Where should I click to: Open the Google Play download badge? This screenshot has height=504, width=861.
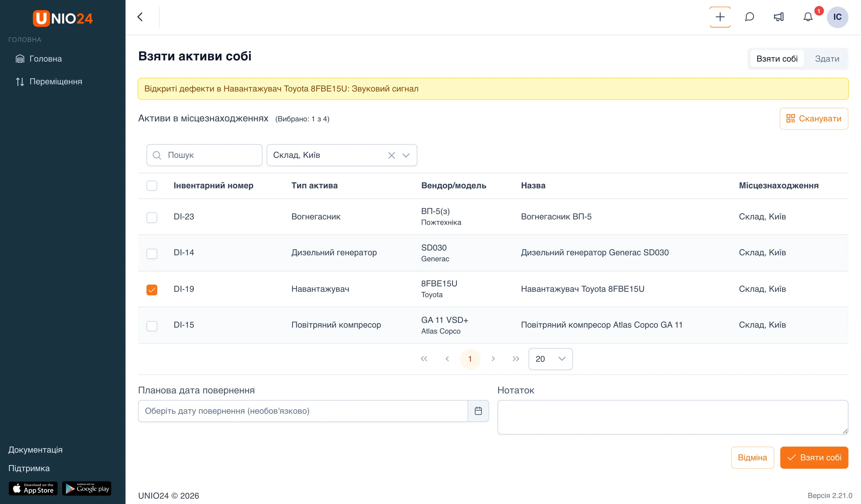coord(87,488)
